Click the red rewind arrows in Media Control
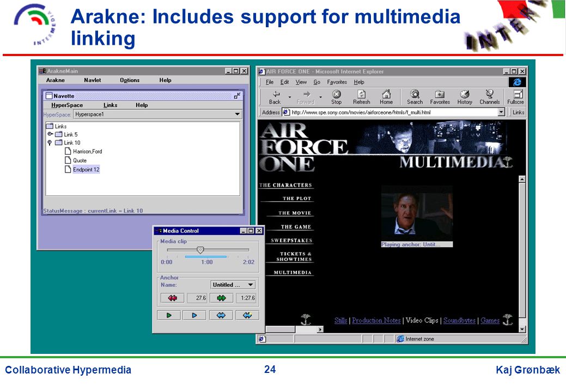Image resolution: width=566 pixels, height=392 pixels. click(173, 298)
